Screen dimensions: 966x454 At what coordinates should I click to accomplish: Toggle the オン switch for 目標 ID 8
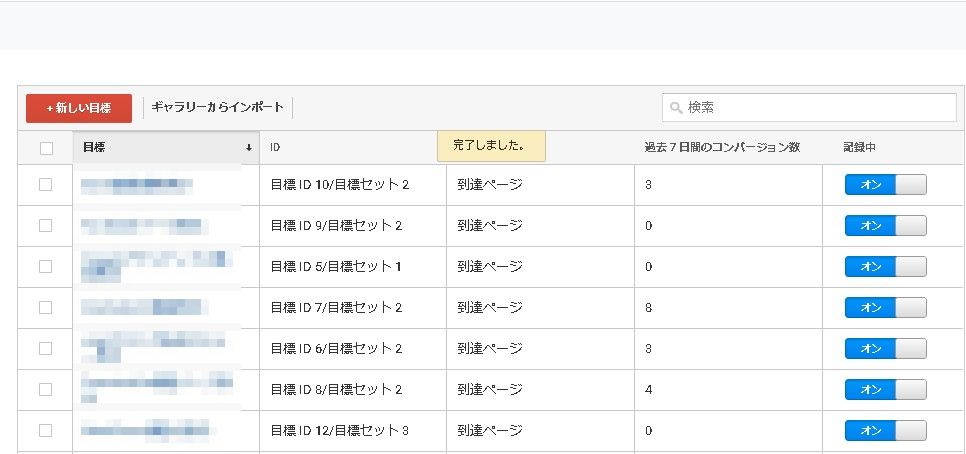(885, 390)
